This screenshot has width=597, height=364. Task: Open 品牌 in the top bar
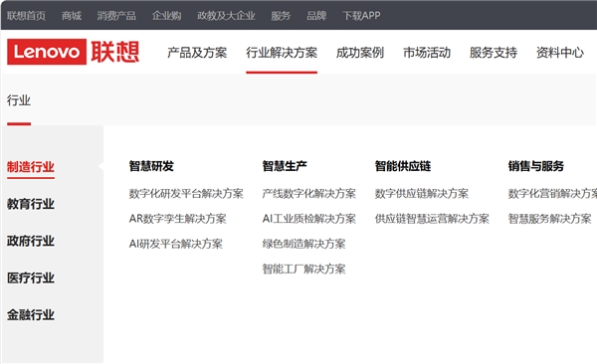pyautogui.click(x=316, y=16)
